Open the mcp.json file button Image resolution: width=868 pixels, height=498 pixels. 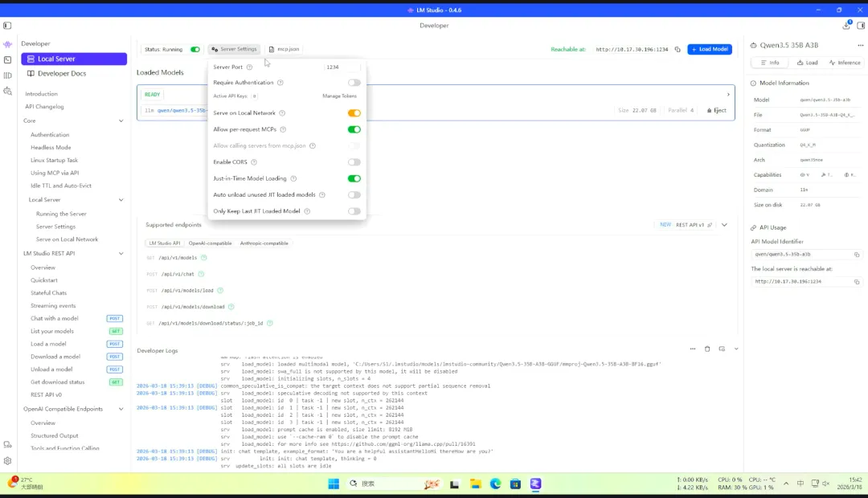284,49
